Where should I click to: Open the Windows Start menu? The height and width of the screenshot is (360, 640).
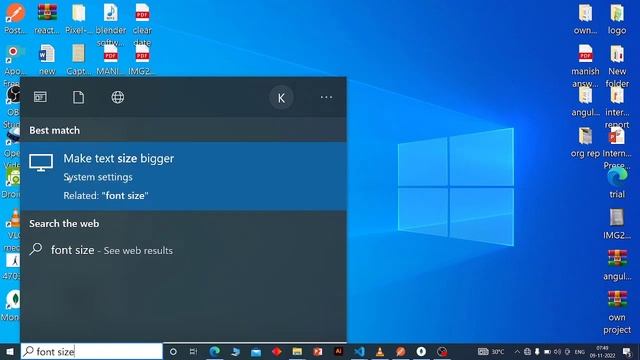tap(10, 351)
